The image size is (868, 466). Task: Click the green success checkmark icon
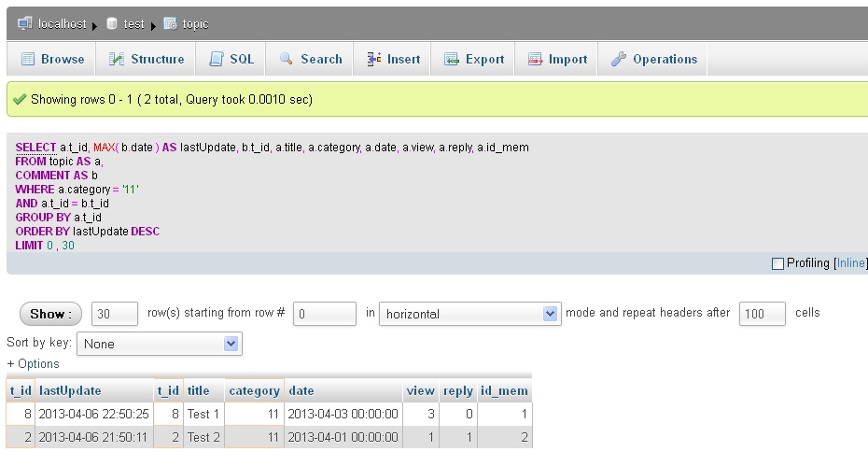click(20, 99)
